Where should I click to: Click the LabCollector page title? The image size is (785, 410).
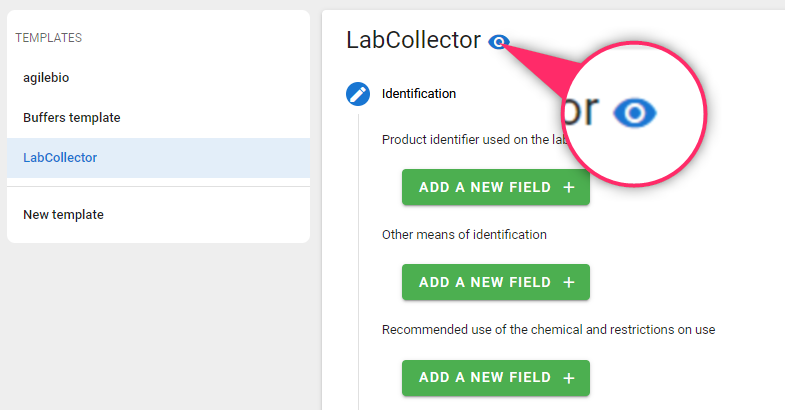(414, 40)
